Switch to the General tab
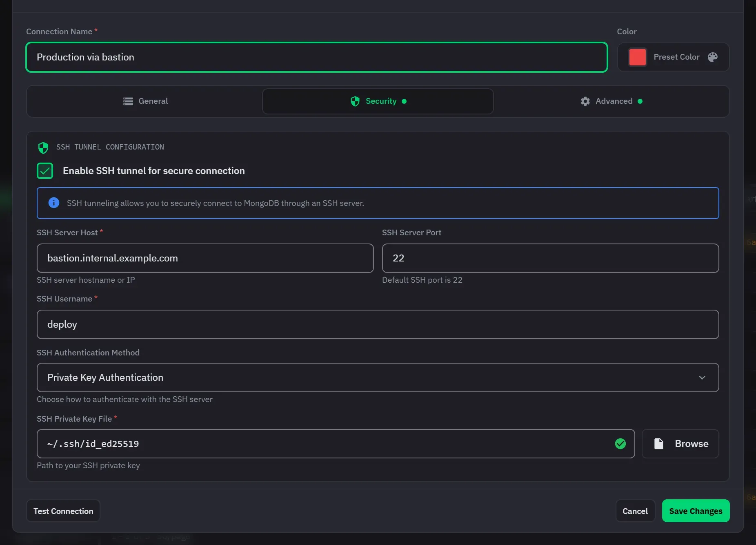This screenshot has height=545, width=756. point(145,101)
